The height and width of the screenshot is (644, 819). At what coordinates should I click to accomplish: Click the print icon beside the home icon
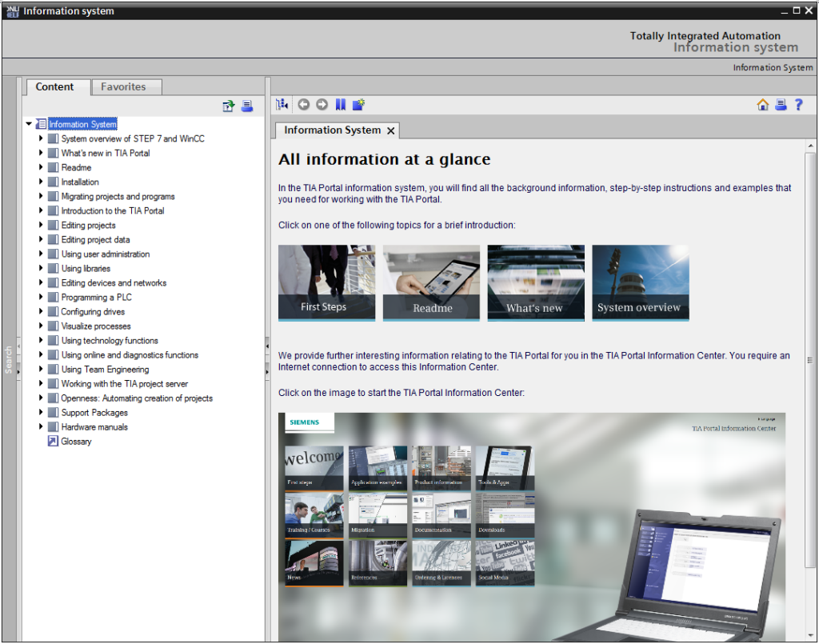tap(781, 105)
